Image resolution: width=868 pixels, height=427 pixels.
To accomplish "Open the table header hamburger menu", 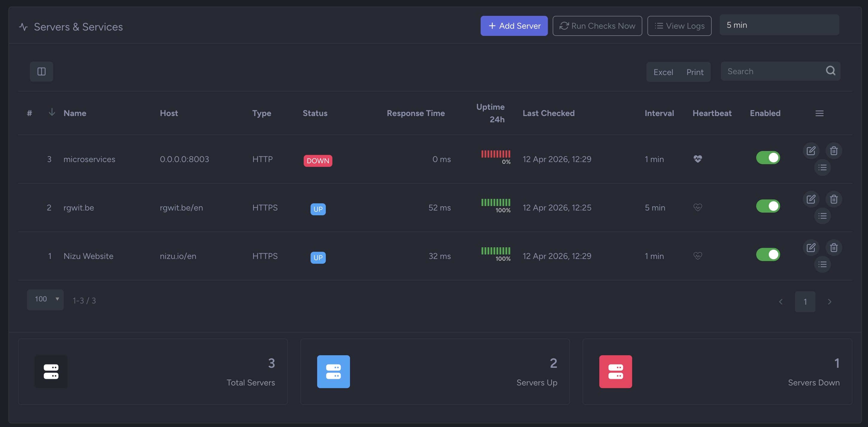I will pyautogui.click(x=819, y=114).
